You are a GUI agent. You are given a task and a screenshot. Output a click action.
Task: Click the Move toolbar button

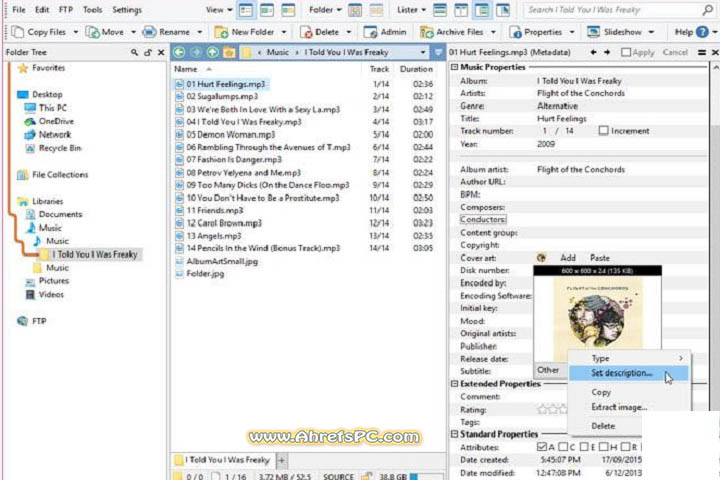click(x=106, y=32)
